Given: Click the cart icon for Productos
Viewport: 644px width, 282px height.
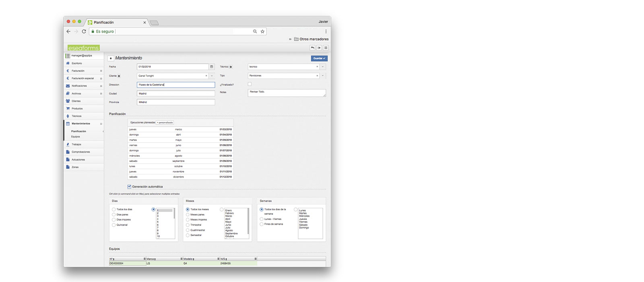Looking at the screenshot, I should point(68,108).
